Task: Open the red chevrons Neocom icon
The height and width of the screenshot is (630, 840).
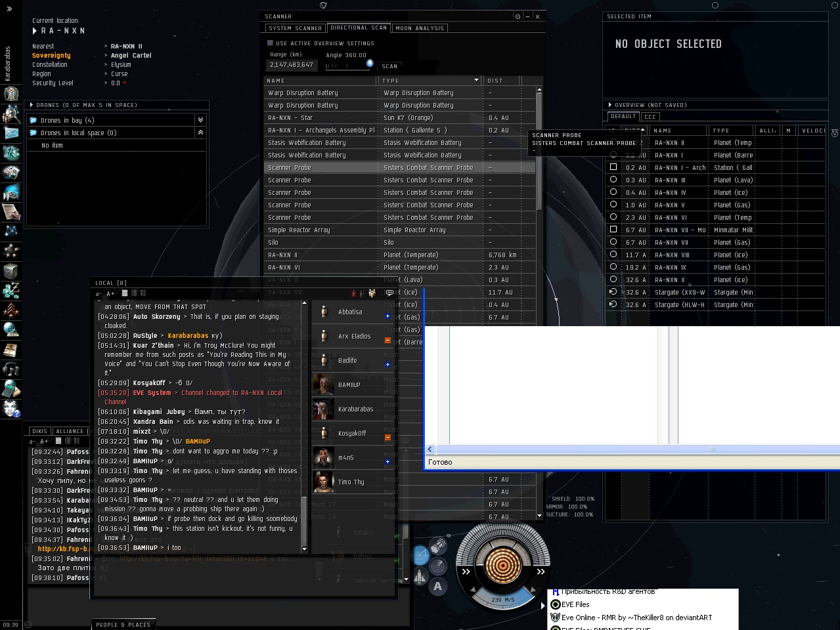Action: [x=11, y=310]
